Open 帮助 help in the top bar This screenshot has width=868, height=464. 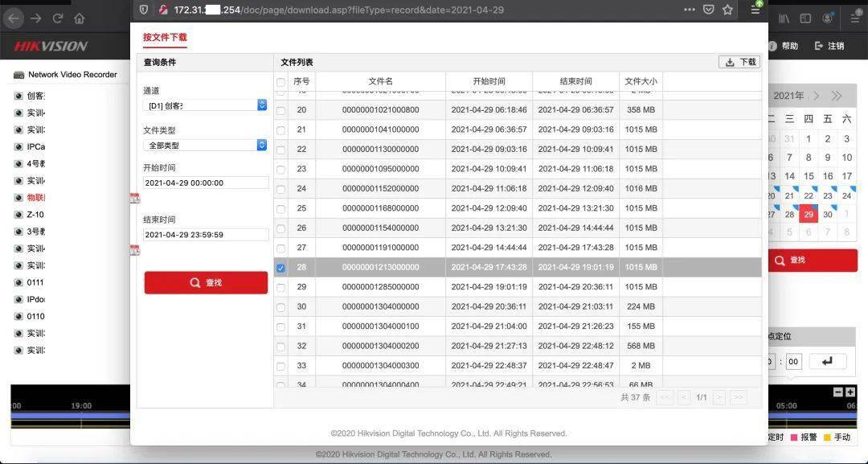tap(784, 46)
